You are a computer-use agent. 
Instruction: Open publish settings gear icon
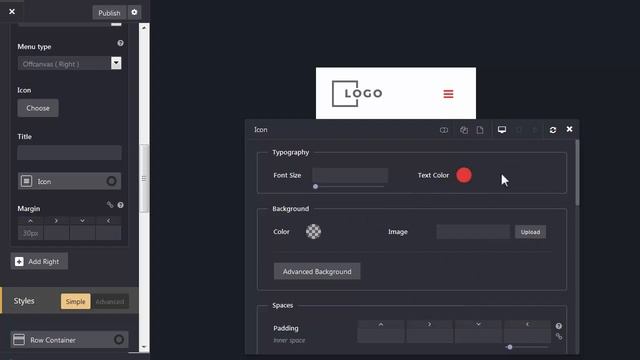coord(134,12)
